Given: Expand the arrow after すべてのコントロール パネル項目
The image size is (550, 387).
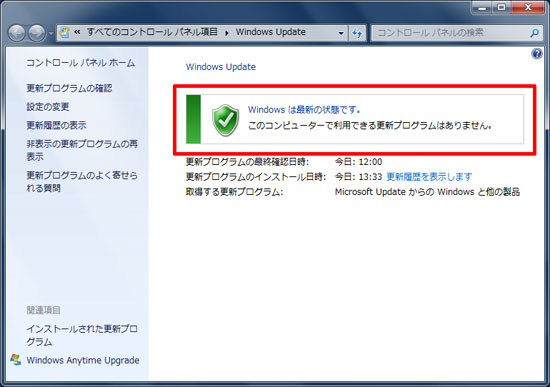Looking at the screenshot, I should click(227, 33).
